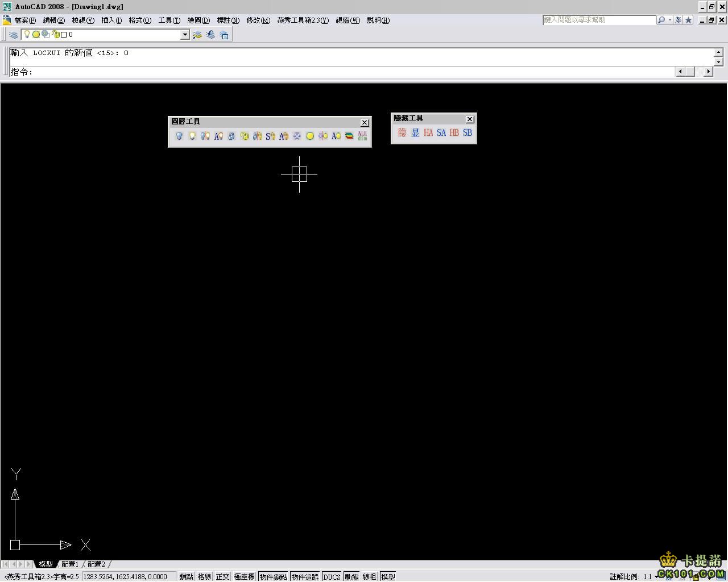
Task: Click command line horizontal scroll right arrow
Action: (708, 72)
